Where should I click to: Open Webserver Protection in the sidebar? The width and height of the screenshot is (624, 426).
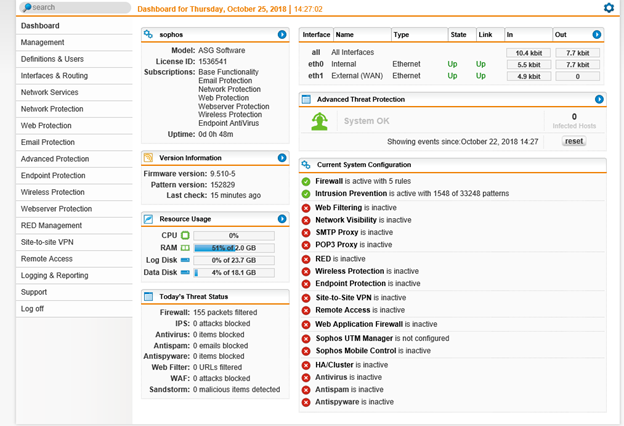74,209
